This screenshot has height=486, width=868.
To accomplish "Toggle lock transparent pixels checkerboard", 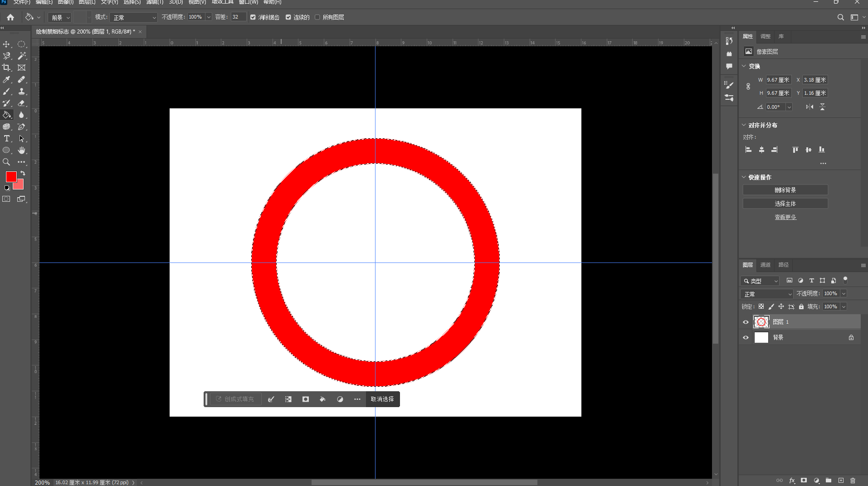I will [761, 306].
